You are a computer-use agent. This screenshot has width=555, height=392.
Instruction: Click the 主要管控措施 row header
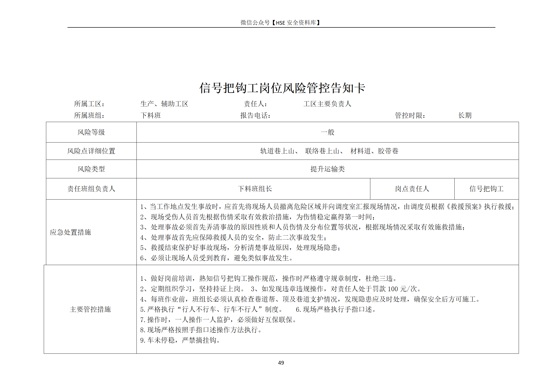coord(90,309)
